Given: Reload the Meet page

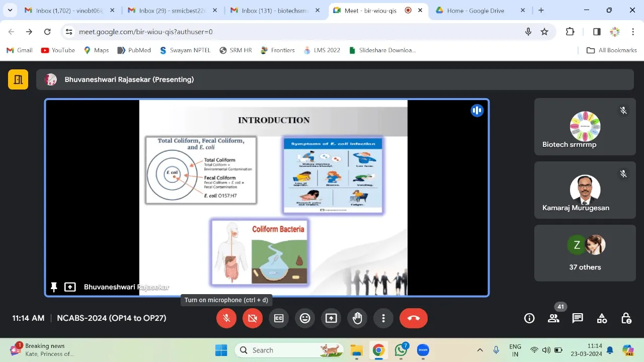Looking at the screenshot, I should (x=47, y=32).
